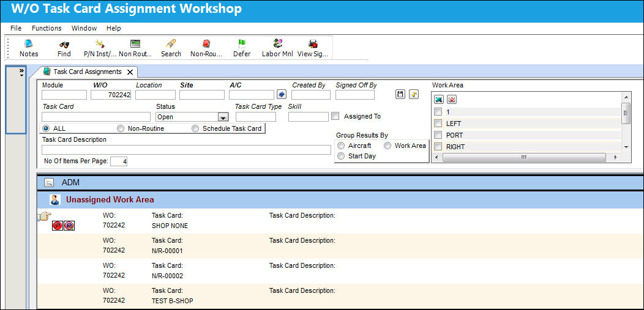Click the Search flashlight icon
The width and height of the screenshot is (644, 310).
171,43
